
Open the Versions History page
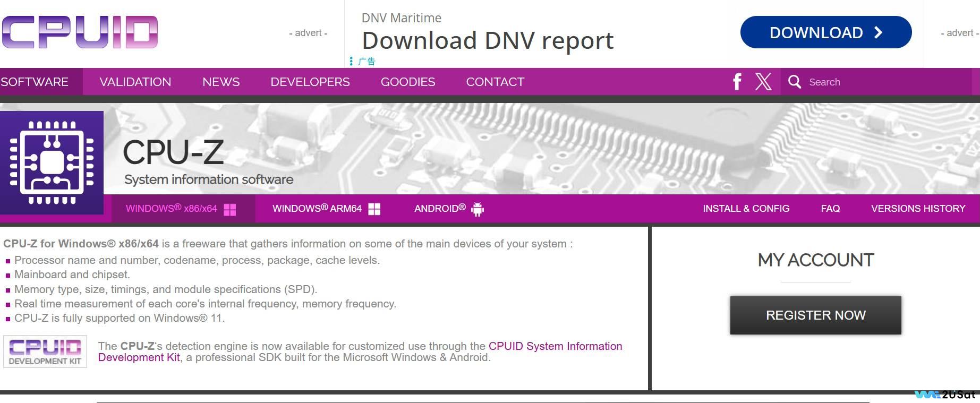tap(918, 209)
